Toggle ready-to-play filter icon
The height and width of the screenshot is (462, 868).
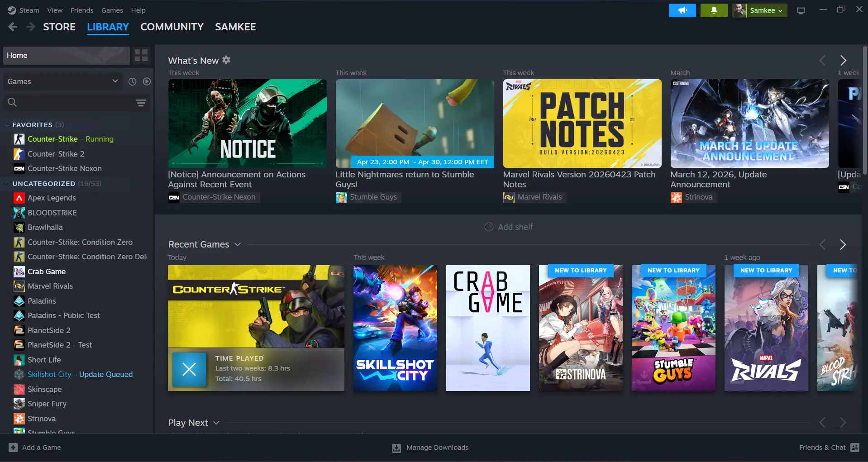pos(147,81)
